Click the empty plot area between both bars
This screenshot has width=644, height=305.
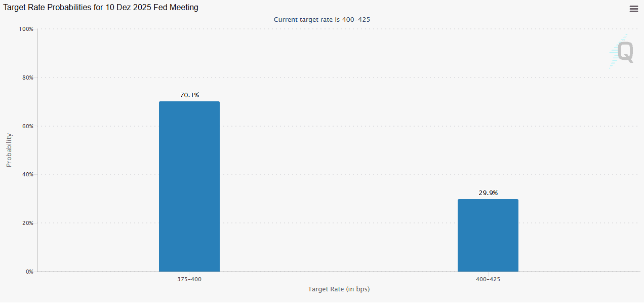338,152
